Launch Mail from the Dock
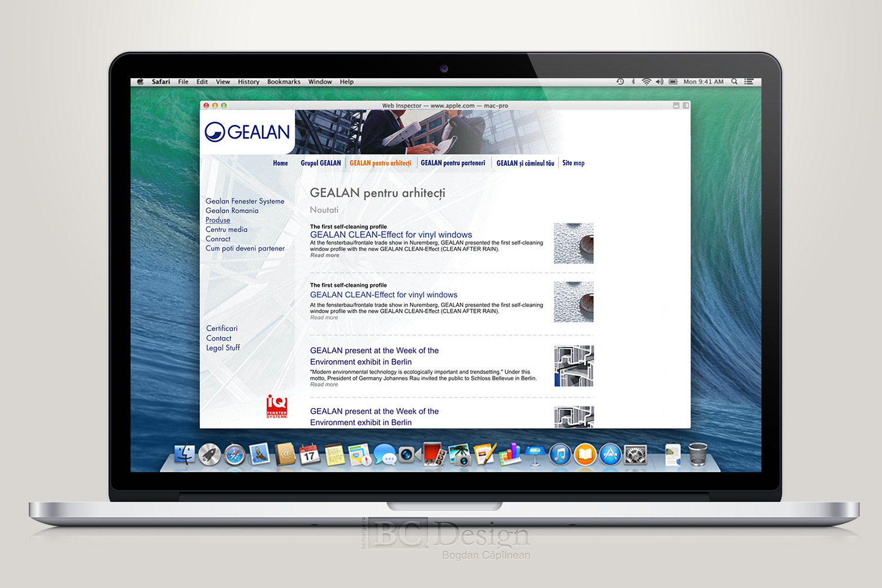 tap(259, 455)
